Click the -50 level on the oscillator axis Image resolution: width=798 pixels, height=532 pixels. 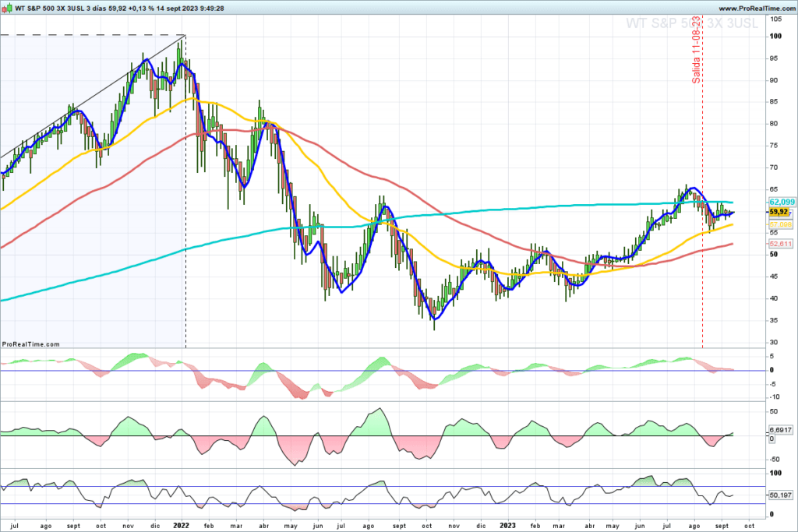coord(774,460)
